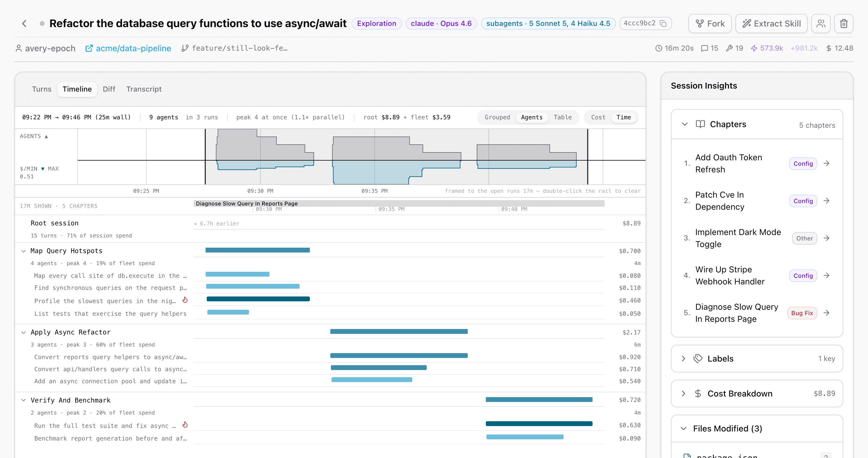Toggle bar scale to Time
The image size is (868, 458).
coord(623,118)
